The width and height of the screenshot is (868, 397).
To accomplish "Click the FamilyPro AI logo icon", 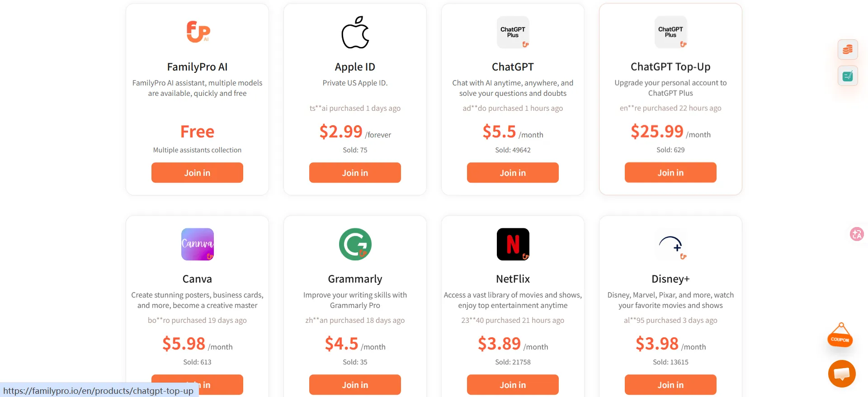I will [x=198, y=32].
